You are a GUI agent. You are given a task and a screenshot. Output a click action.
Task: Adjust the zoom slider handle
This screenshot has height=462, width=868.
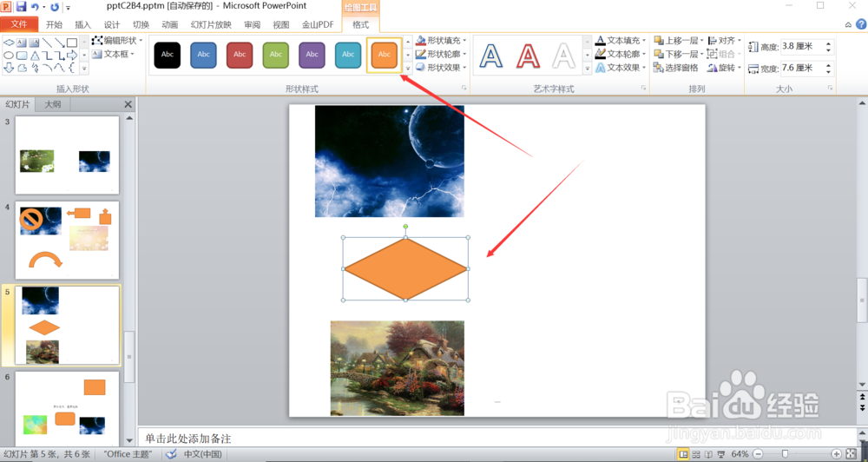[x=785, y=454]
